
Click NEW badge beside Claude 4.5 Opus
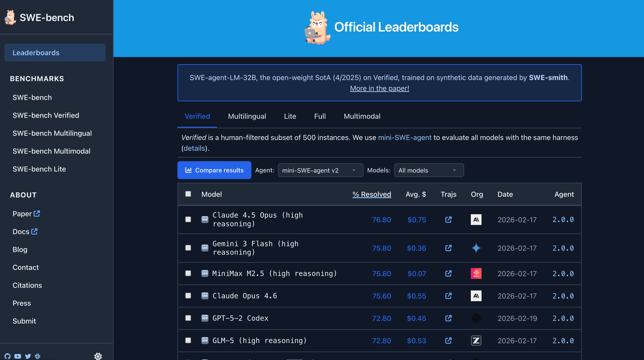(x=205, y=220)
